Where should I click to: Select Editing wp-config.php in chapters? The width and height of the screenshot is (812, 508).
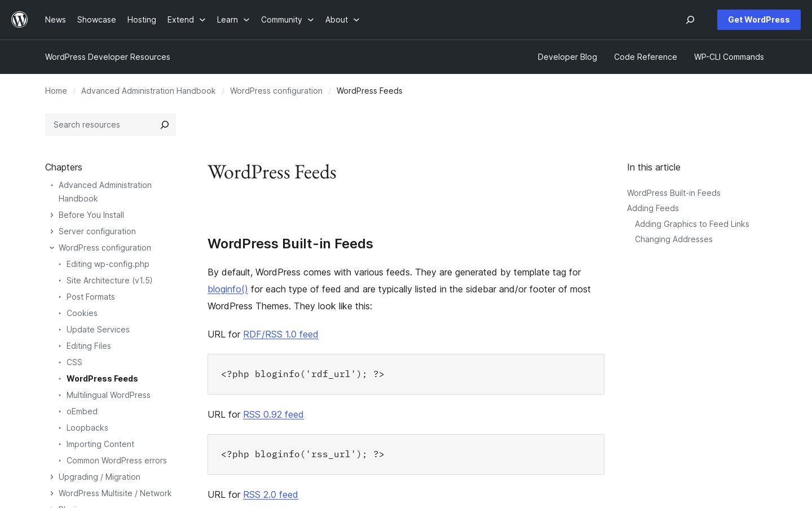tap(108, 264)
